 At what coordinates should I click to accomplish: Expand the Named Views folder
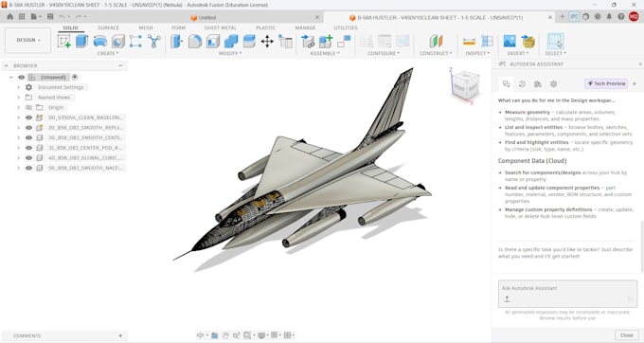[19, 98]
